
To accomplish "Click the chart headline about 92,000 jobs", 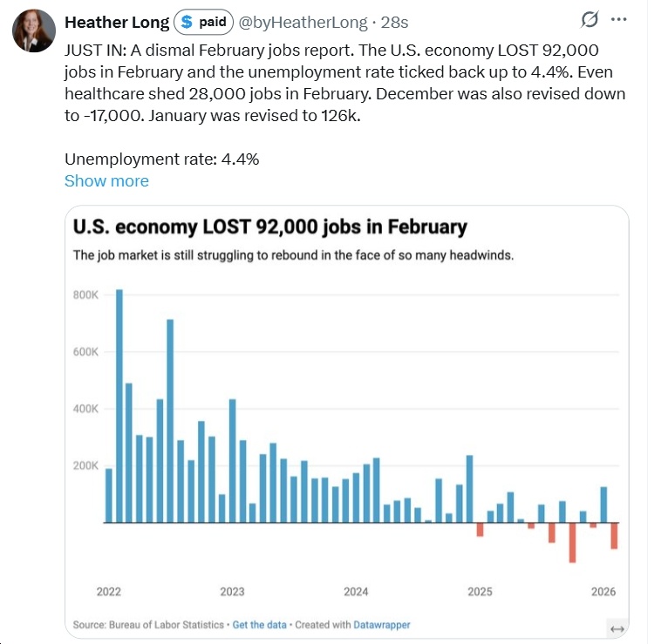I will [269, 227].
